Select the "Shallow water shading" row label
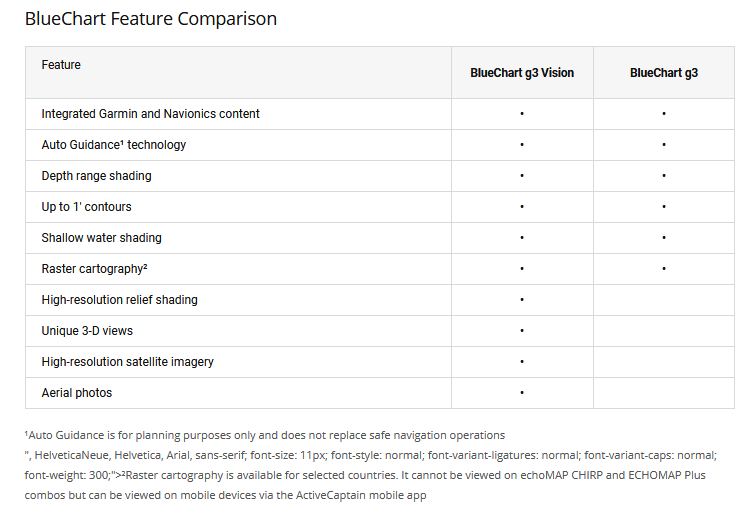This screenshot has height=522, width=754. click(101, 238)
